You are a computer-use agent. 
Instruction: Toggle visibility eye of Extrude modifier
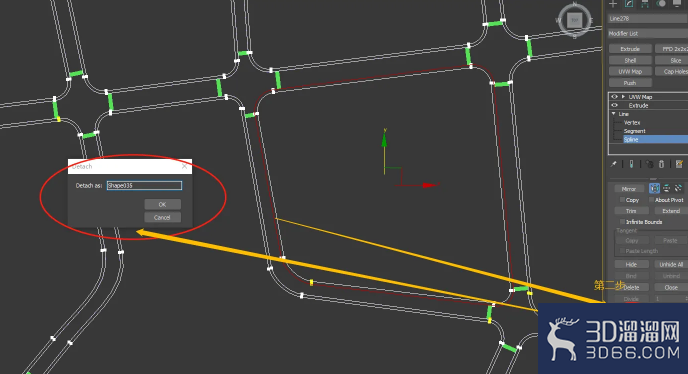614,105
